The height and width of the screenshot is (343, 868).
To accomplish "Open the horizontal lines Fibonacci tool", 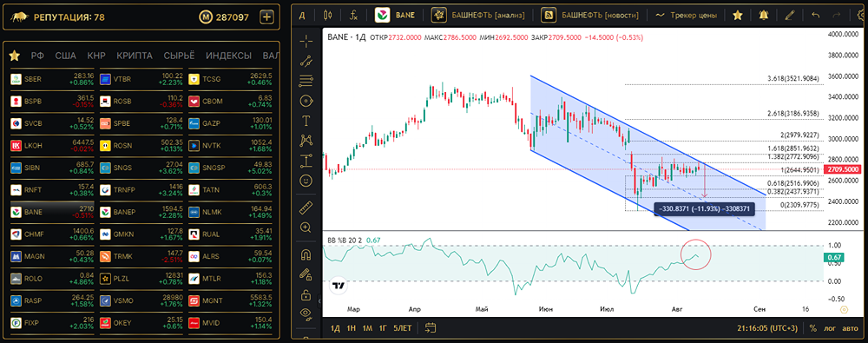I will point(306,81).
